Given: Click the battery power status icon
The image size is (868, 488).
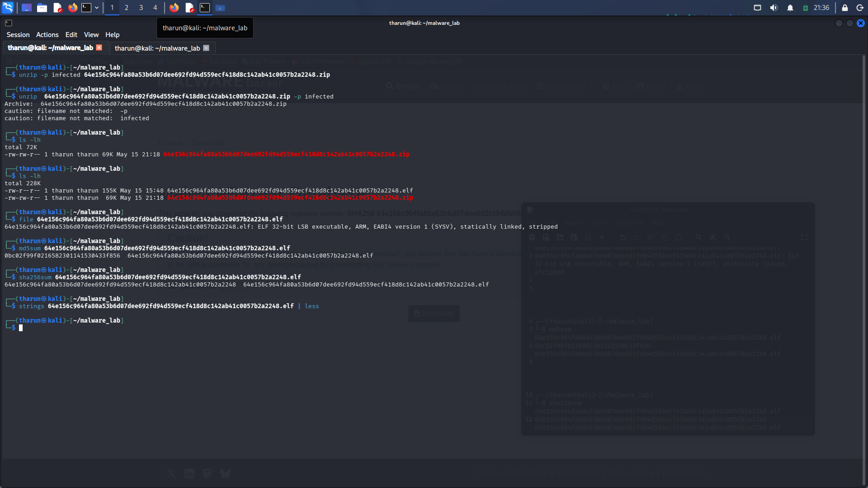Looking at the screenshot, I should tap(806, 8).
